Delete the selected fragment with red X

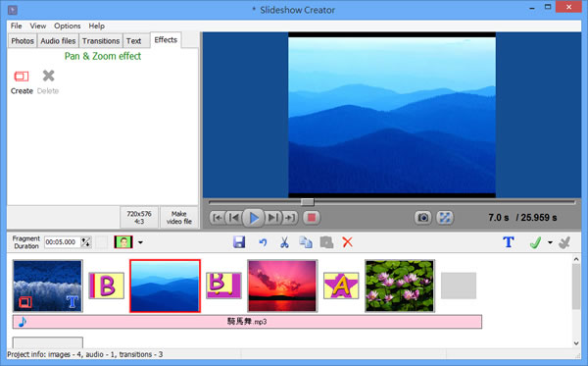(x=348, y=242)
